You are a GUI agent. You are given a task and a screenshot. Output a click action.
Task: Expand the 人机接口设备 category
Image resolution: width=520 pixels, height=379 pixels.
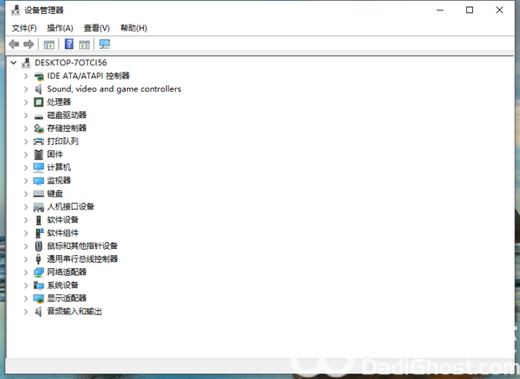tap(26, 207)
